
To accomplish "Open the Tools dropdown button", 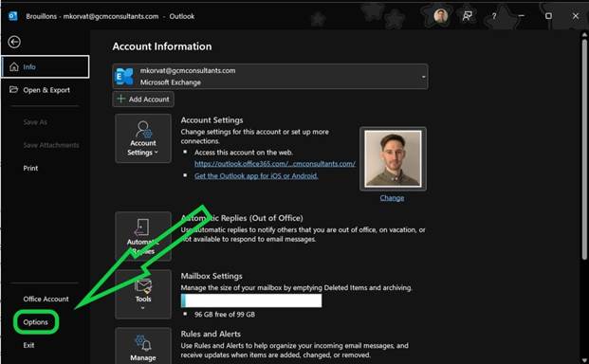I will pos(143,294).
